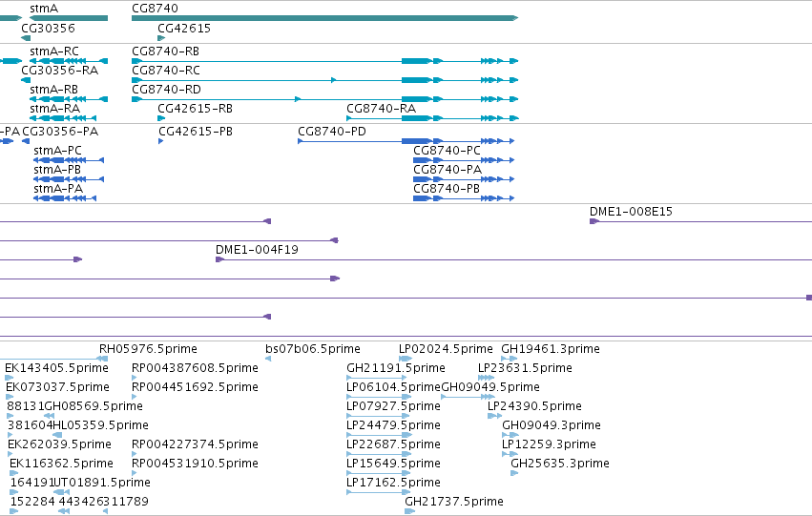Click the DME1-008E15 start arrow
Image resolution: width=812 pixels, height=516 pixels.
(x=594, y=221)
